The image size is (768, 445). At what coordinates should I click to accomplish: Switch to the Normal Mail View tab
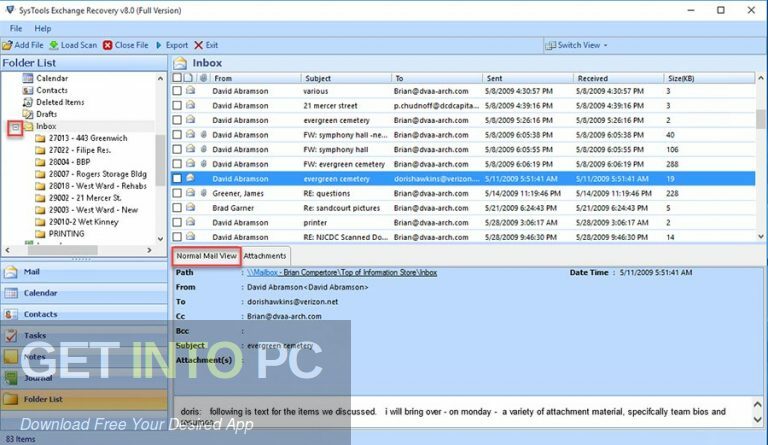pos(206,256)
